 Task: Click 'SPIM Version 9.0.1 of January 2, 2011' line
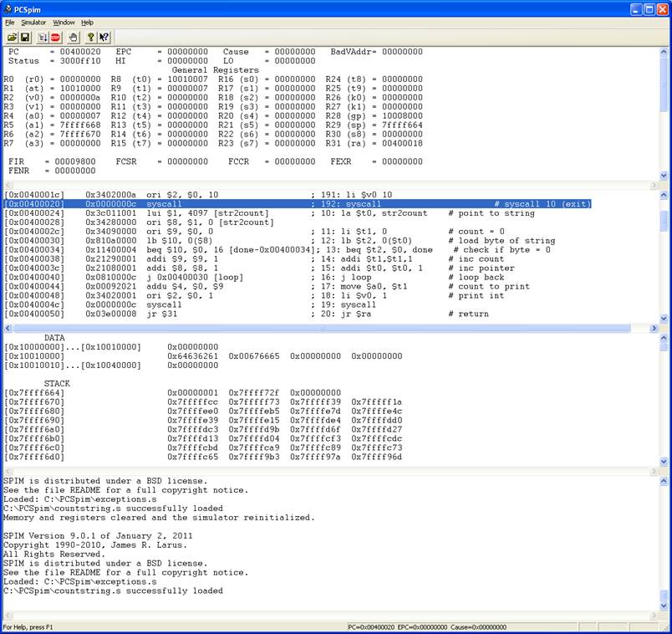[x=98, y=536]
